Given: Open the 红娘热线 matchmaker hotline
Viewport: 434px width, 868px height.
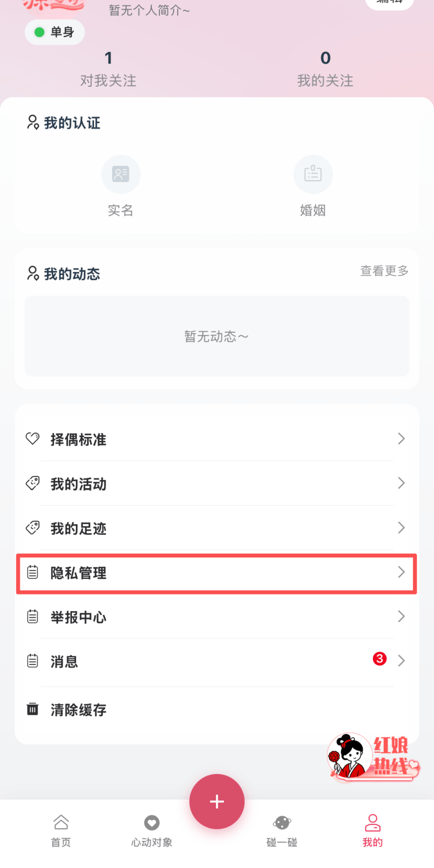Looking at the screenshot, I should tap(373, 757).
